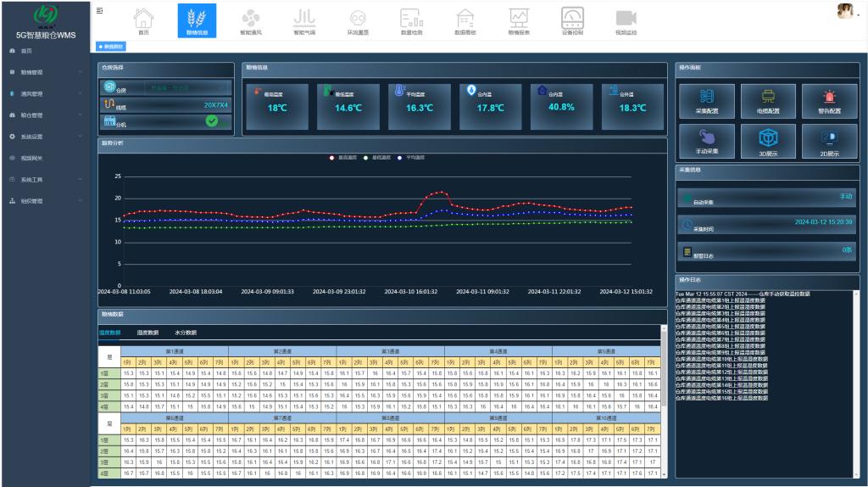This screenshot has height=487, width=868.
Task: Switch to the 水分数据 tab
Action: click(x=185, y=333)
